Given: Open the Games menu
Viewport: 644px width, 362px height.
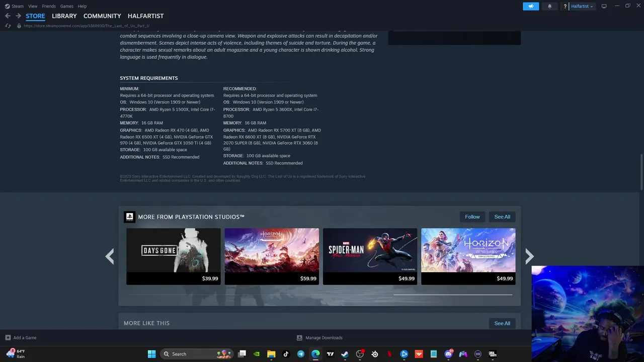Looking at the screenshot, I should pos(66,6).
